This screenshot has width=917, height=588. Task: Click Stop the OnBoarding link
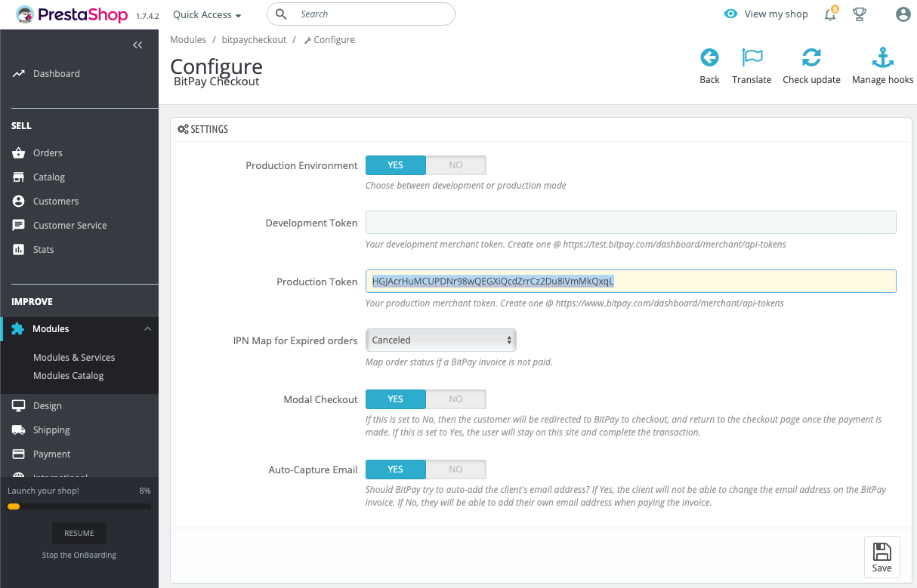click(x=79, y=555)
